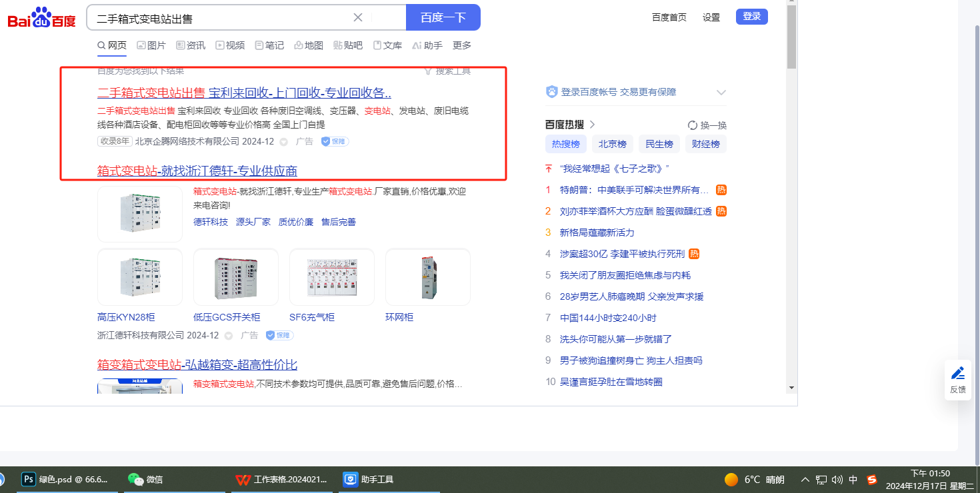The width and height of the screenshot is (980, 493).
Task: Select the 财经榜 hot list tab
Action: coord(705,144)
